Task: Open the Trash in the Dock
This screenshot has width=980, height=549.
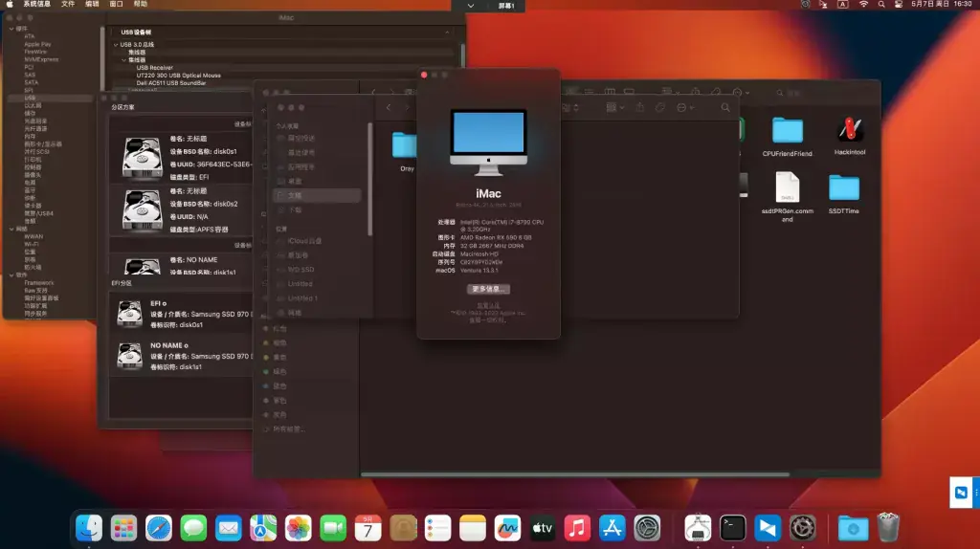Action: pyautogui.click(x=888, y=528)
